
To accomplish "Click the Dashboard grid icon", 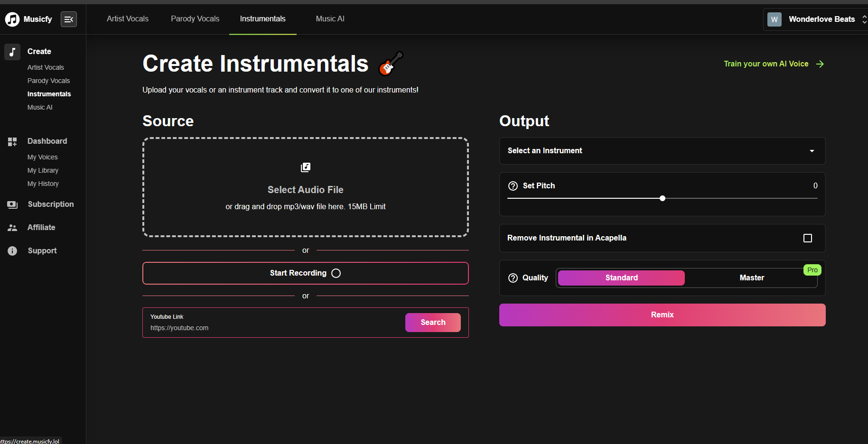I will [12, 141].
